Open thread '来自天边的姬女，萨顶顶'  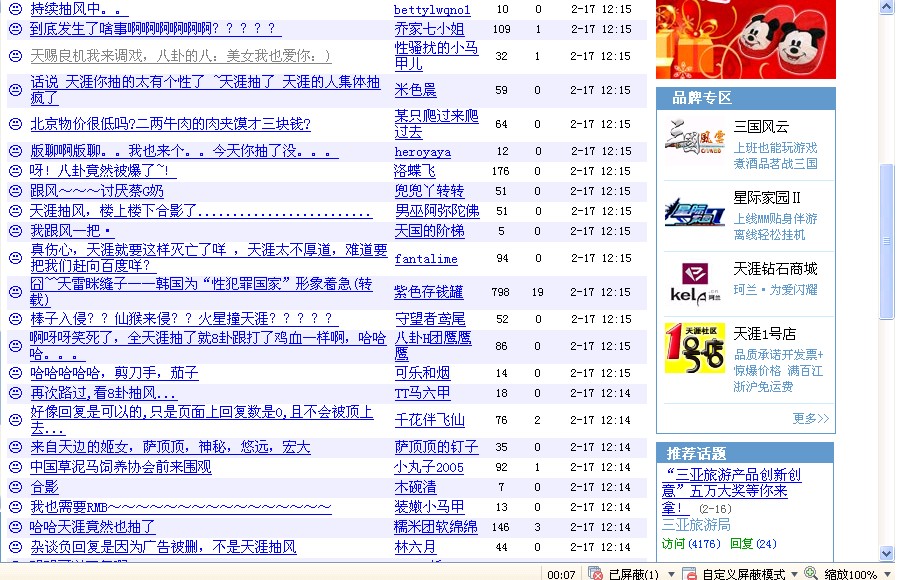(170, 447)
